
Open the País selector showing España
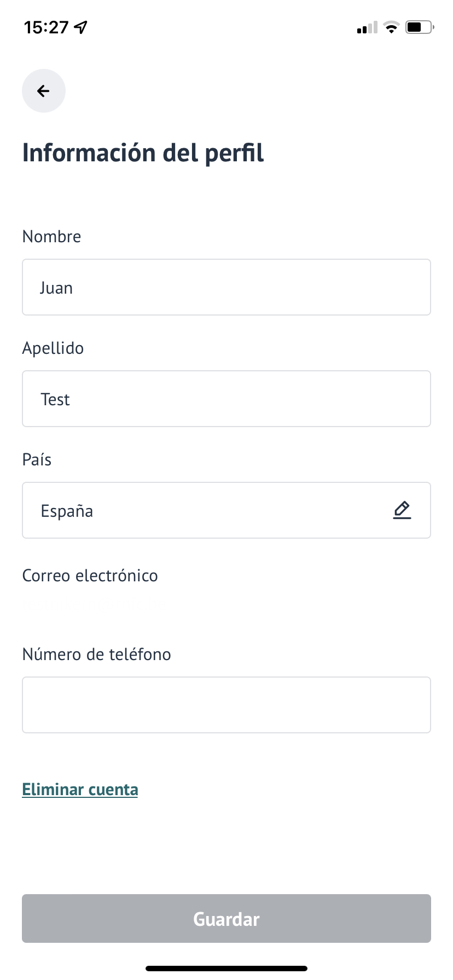coord(208,511)
